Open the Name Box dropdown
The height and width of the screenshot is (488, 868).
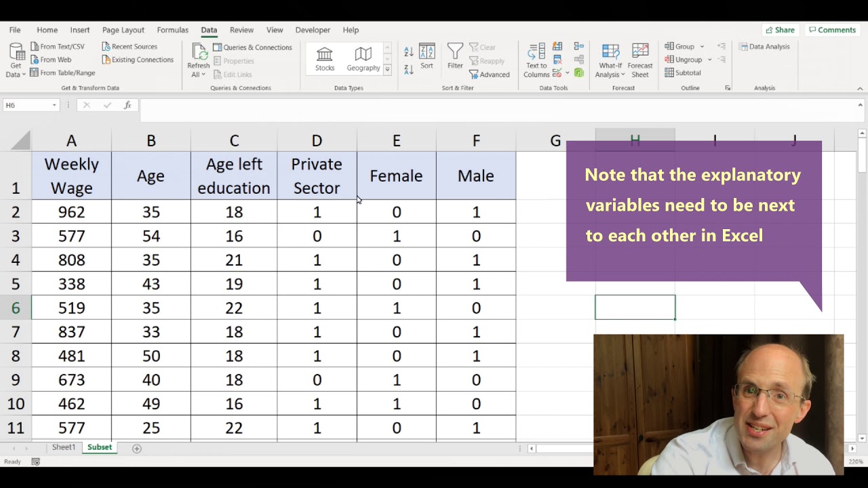pos(54,105)
